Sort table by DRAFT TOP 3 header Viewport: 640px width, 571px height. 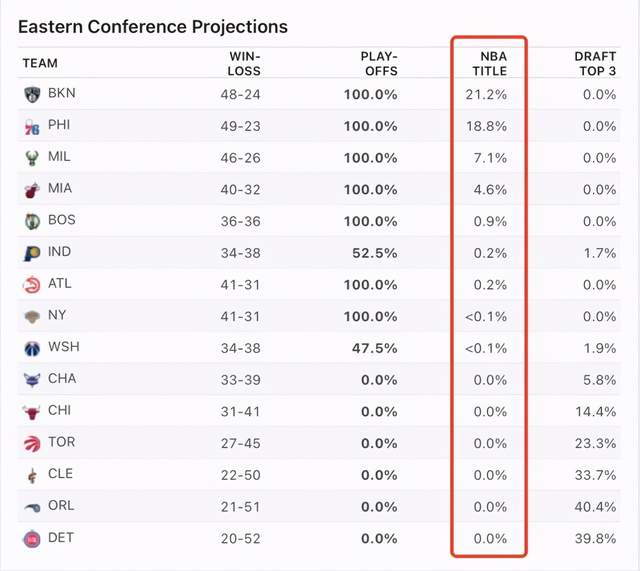coord(594,63)
